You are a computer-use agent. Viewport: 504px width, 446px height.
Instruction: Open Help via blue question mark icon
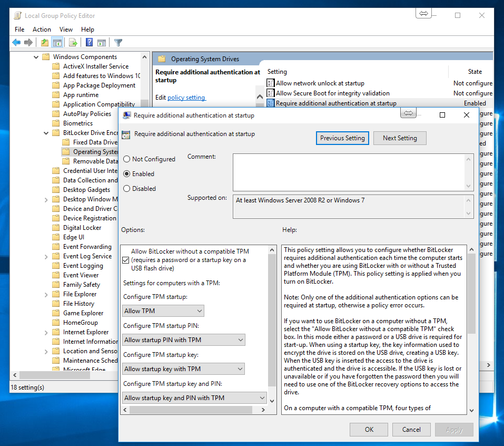click(89, 43)
